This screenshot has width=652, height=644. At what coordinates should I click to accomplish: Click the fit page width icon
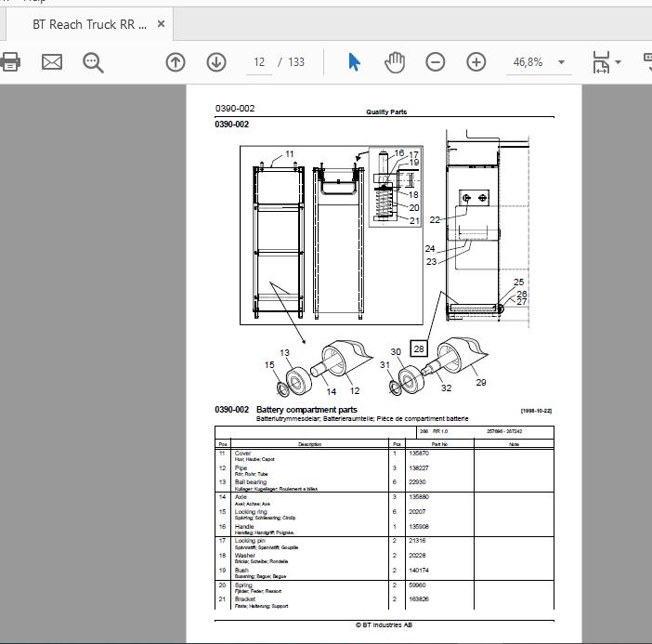pyautogui.click(x=601, y=62)
